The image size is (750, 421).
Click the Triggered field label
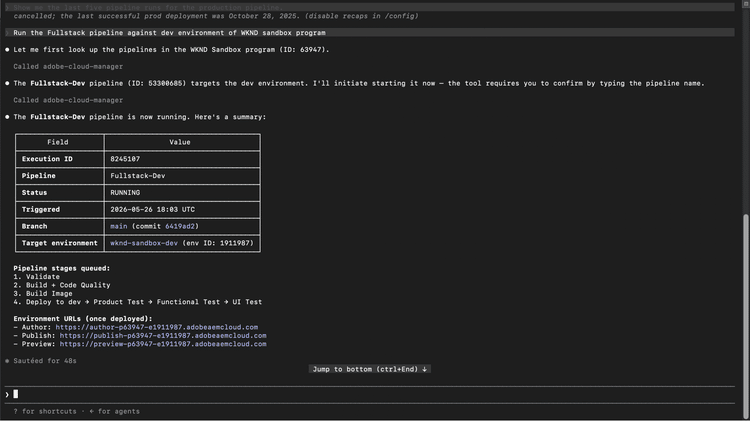41,210
